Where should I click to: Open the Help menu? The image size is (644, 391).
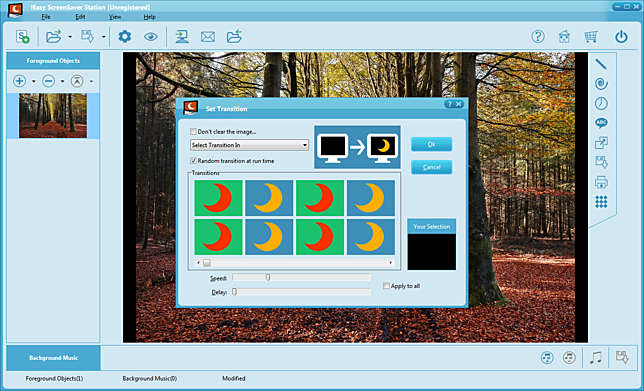(x=150, y=17)
